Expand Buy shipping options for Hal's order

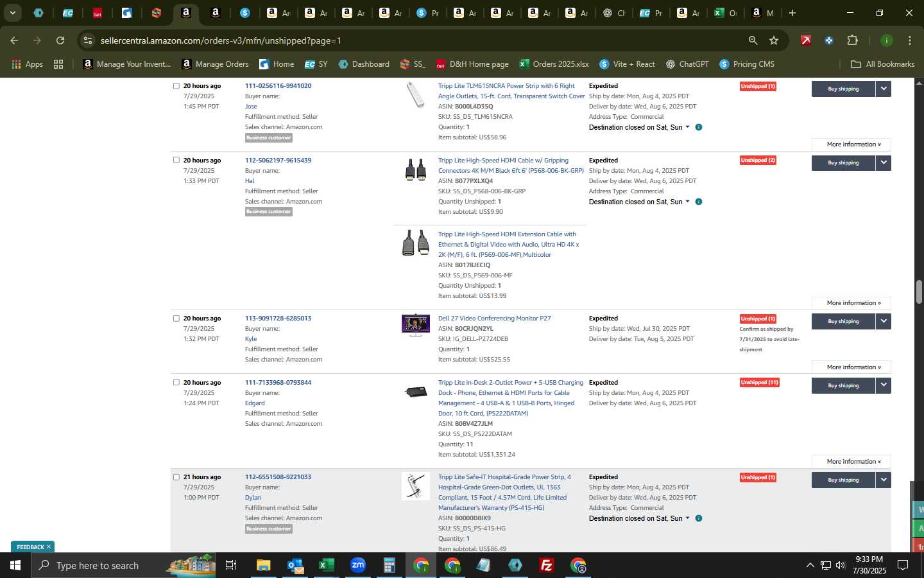884,163
